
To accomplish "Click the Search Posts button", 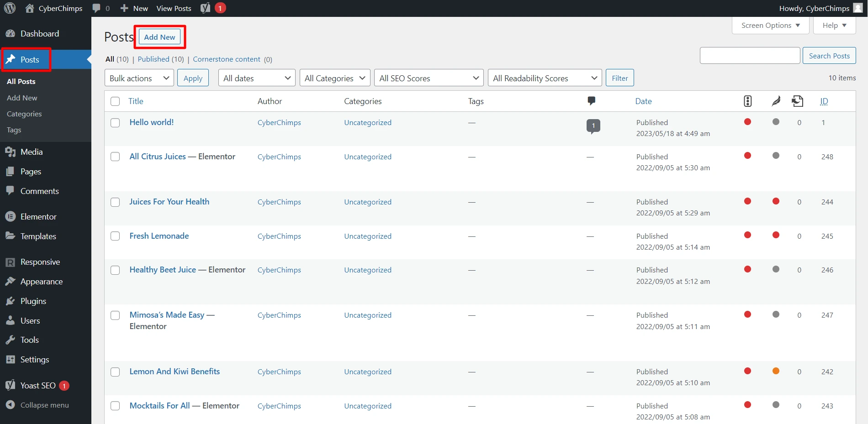I will point(829,56).
